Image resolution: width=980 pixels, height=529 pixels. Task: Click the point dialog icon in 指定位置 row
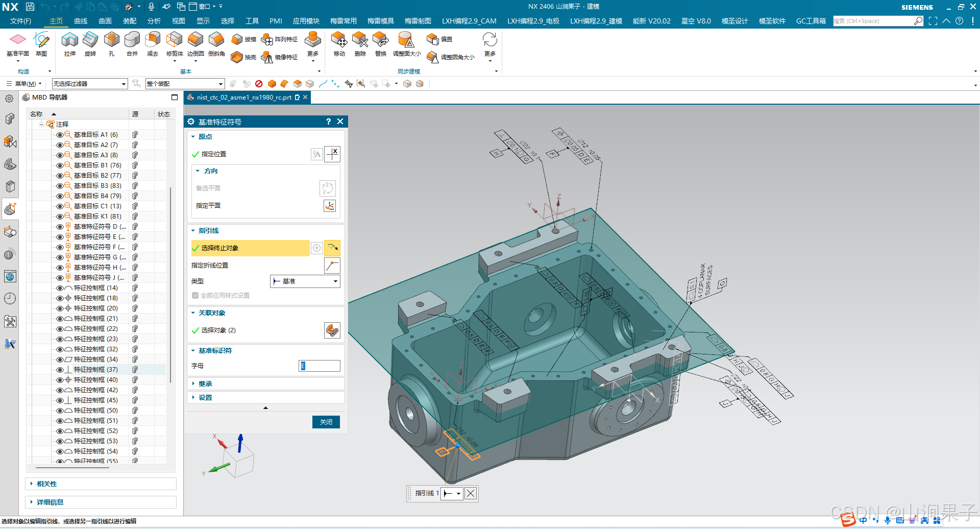[332, 154]
